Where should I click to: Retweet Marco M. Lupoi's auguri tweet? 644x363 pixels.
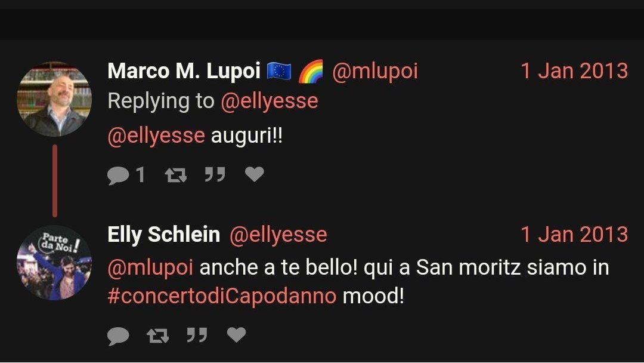(176, 175)
